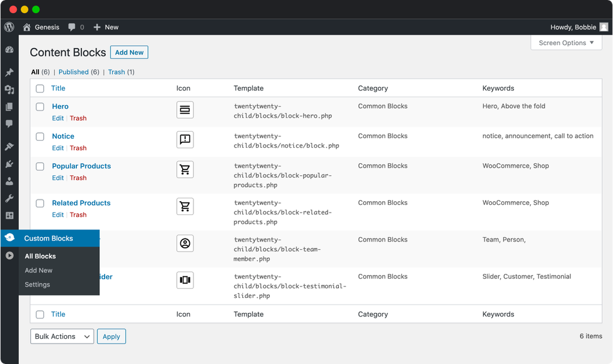Click the Add New button
Screen dimensions: 613x364
click(x=129, y=52)
